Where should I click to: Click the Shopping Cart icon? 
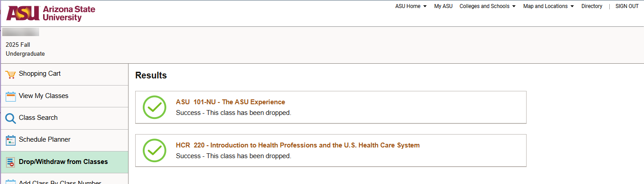pyautogui.click(x=11, y=74)
